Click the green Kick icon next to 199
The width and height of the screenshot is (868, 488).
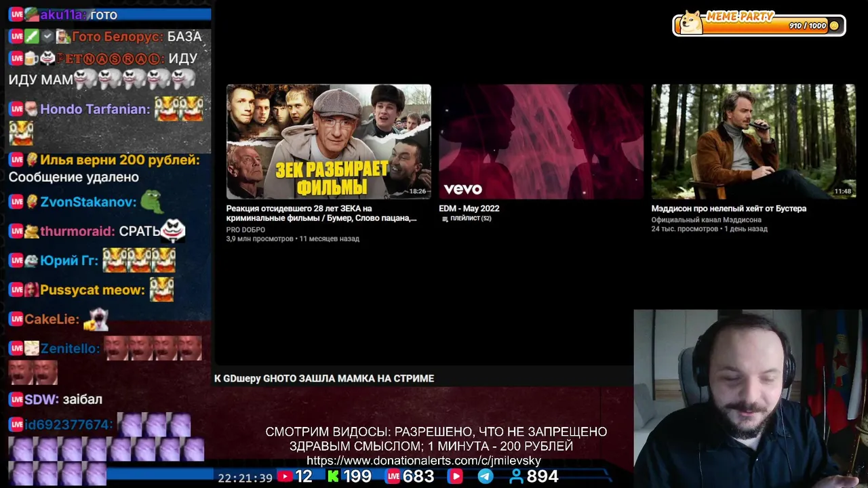coord(333,476)
